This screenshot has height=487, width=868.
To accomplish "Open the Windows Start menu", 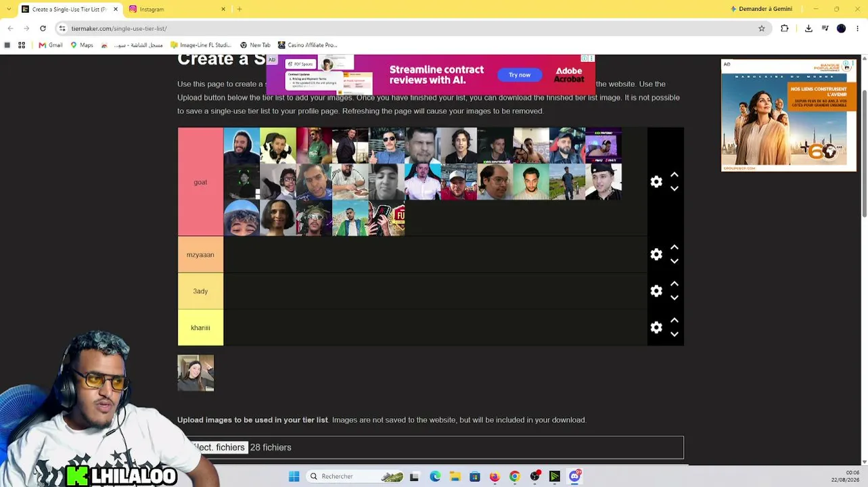I will point(294,476).
